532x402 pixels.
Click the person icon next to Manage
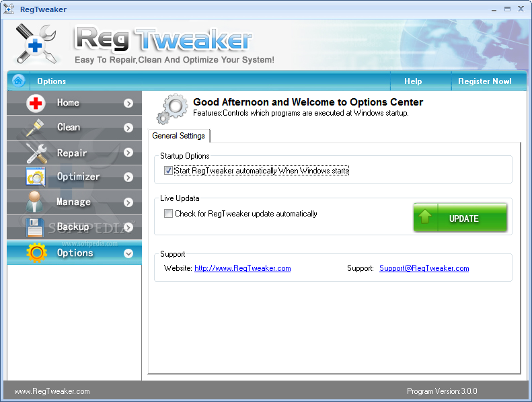[34, 202]
